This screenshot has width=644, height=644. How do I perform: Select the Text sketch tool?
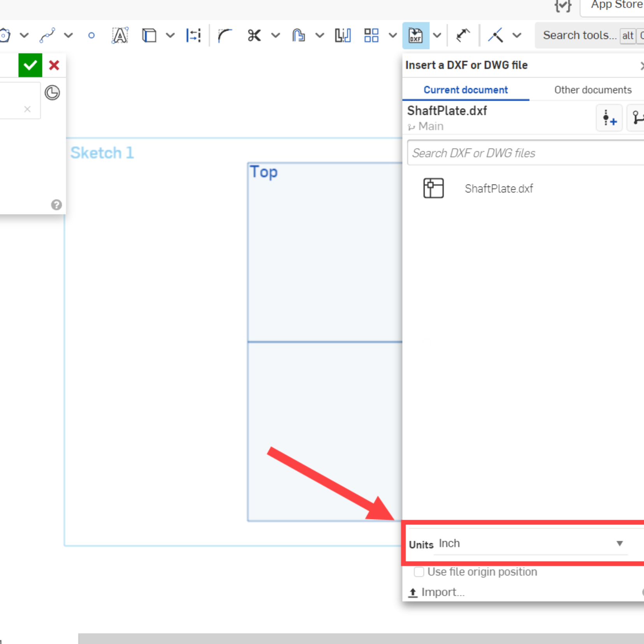pos(120,35)
